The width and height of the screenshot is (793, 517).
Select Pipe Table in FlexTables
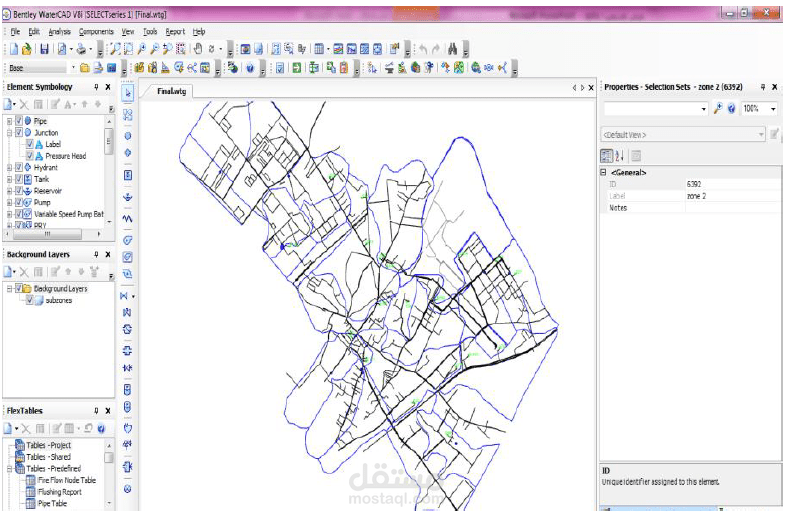tap(52, 503)
